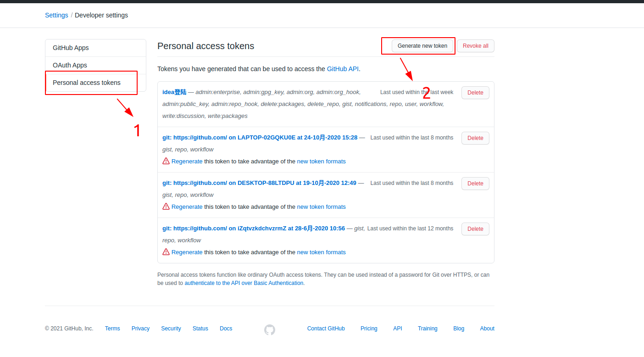Select OAuth Apps sidebar entry
The width and height of the screenshot is (644, 357).
point(95,65)
